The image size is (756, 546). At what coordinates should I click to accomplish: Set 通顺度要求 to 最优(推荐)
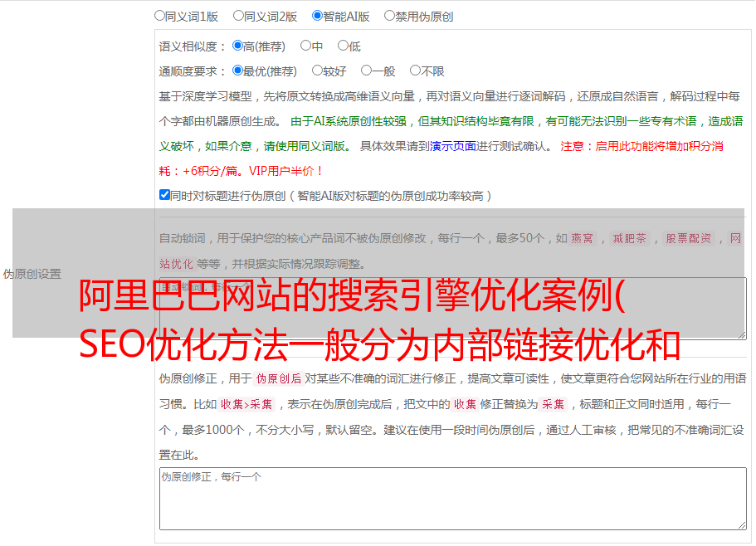tap(237, 71)
